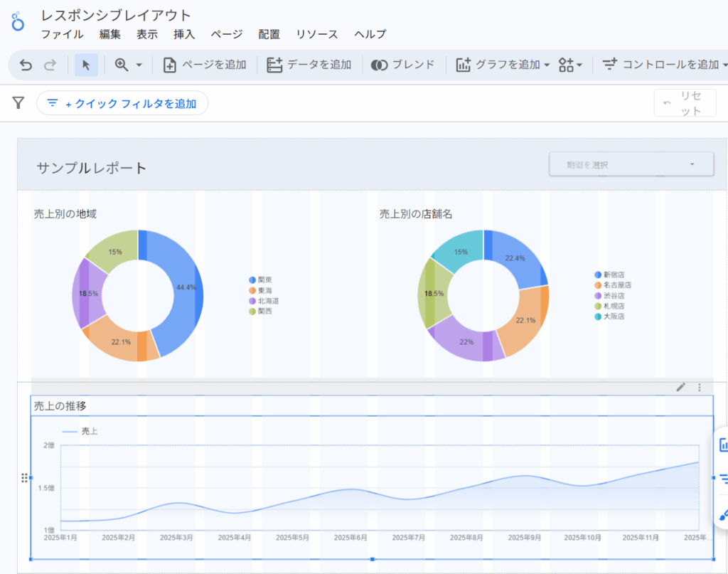728x574 pixels.
Task: Open community visualizations and components icon
Action: point(566,65)
